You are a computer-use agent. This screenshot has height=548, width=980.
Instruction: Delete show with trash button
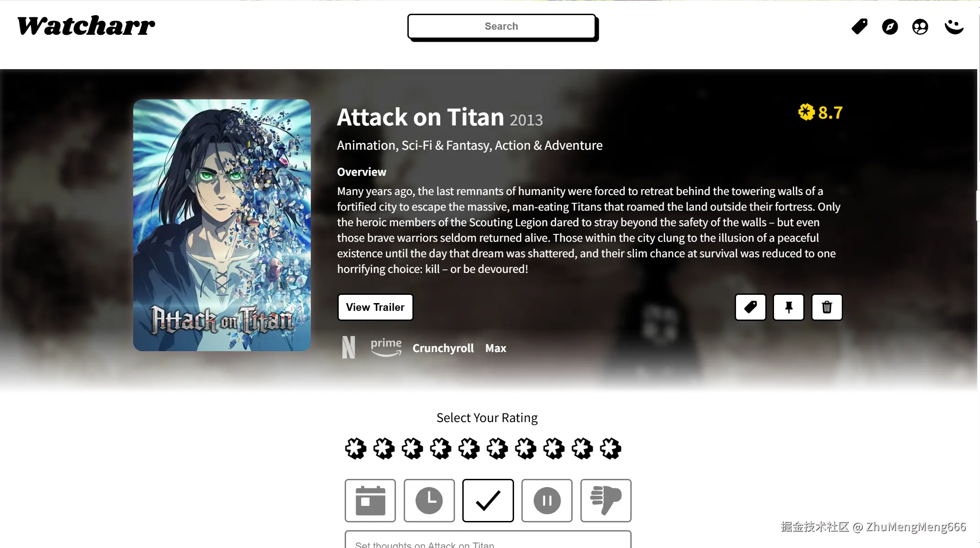click(827, 307)
